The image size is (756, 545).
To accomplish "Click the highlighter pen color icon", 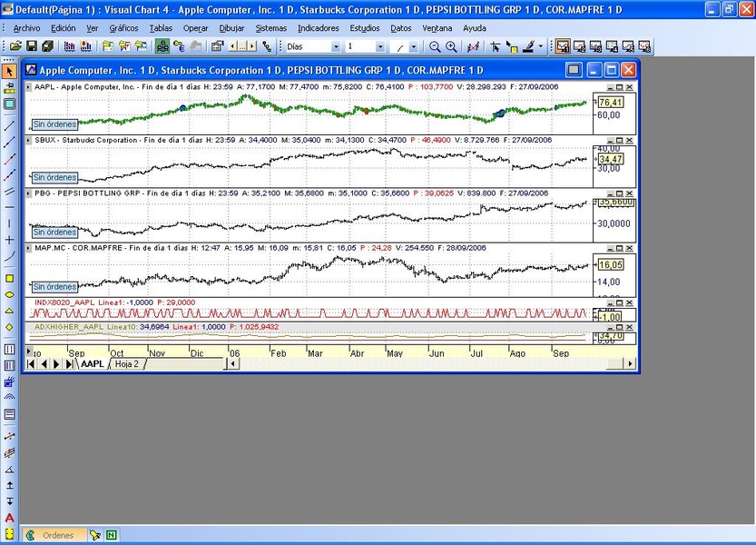I will coord(529,47).
